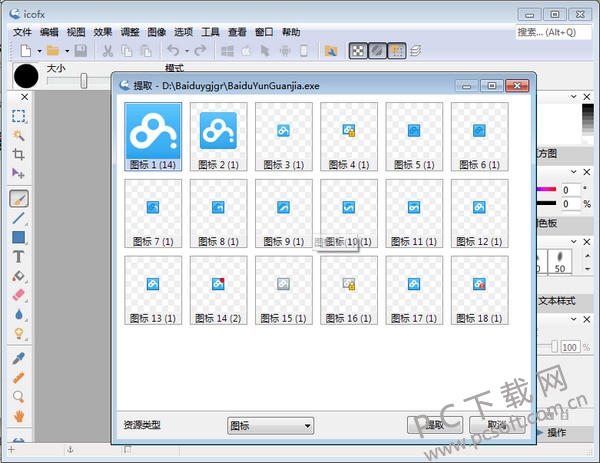Image resolution: width=600 pixels, height=463 pixels.
Task: Click the 提取 extract button
Action: click(435, 425)
